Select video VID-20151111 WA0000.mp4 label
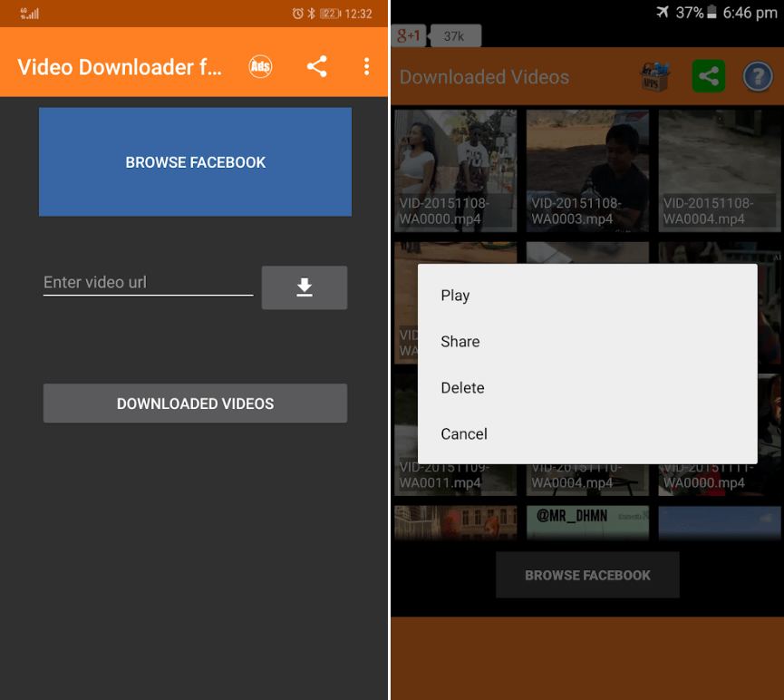This screenshot has width=784, height=700. pos(709,476)
